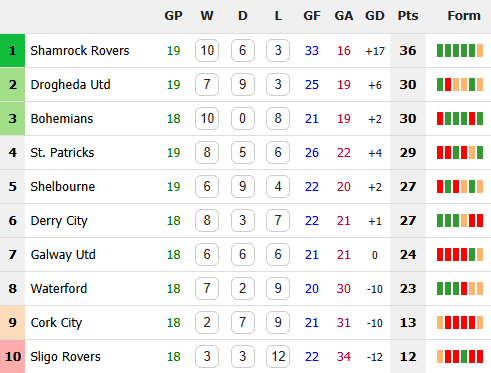The height and width of the screenshot is (373, 491).
Task: Click Cork City wins box showing 2
Action: 207,323
